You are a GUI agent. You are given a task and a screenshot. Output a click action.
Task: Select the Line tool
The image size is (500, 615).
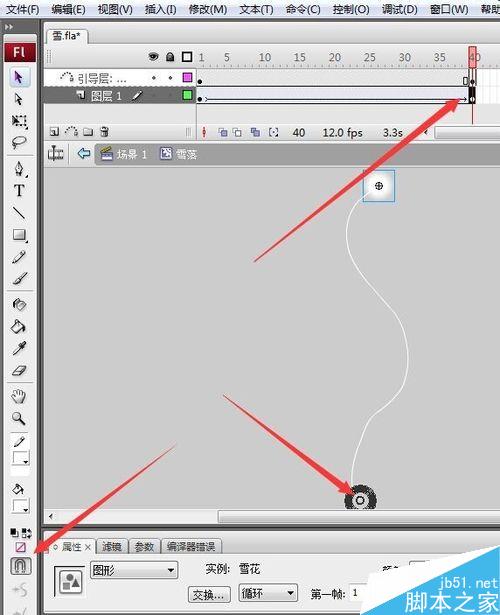point(19,213)
